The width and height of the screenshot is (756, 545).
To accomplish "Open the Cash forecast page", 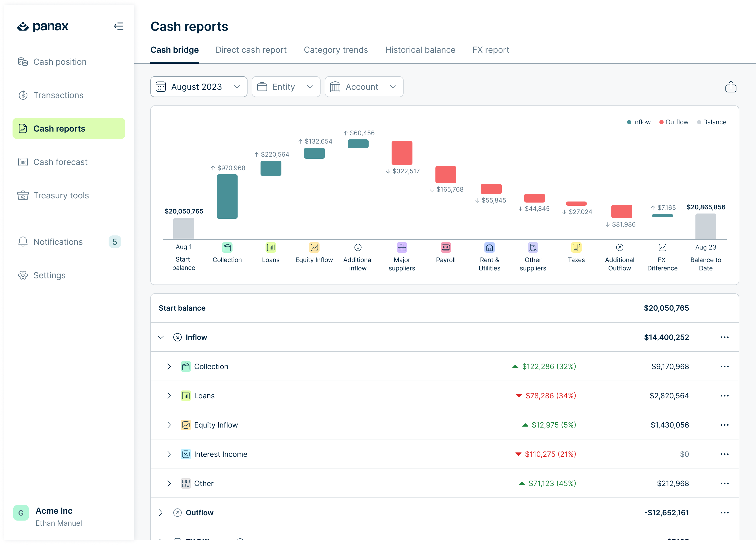I will click(x=60, y=162).
